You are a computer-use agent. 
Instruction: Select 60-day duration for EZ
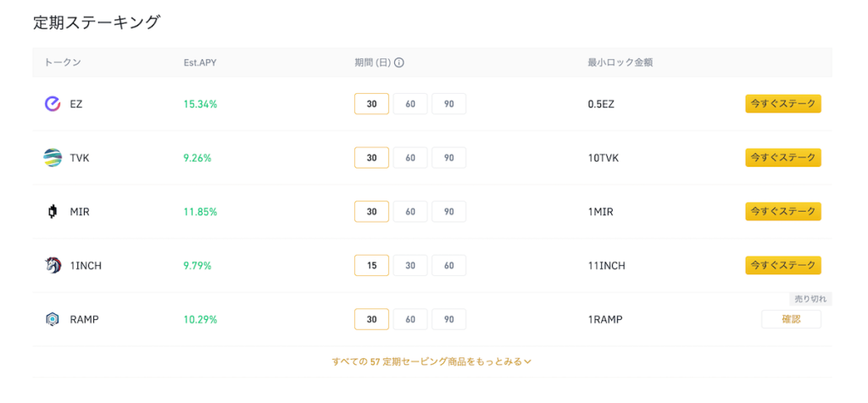click(x=410, y=104)
